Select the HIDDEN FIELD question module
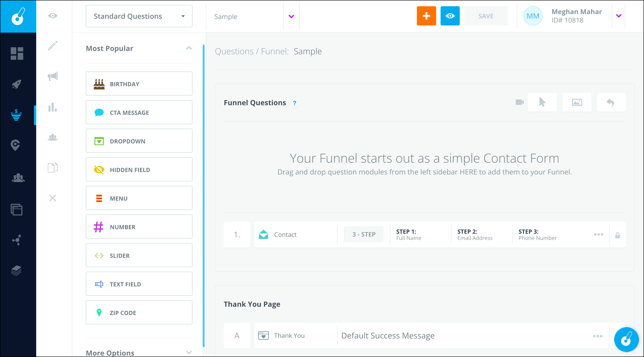 point(139,169)
